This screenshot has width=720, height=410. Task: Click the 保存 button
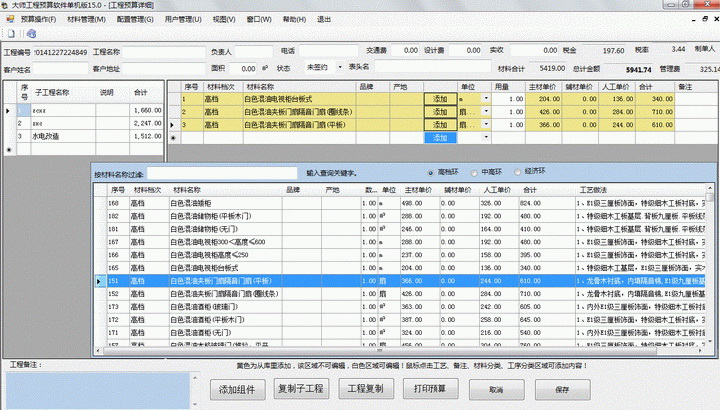[562, 390]
